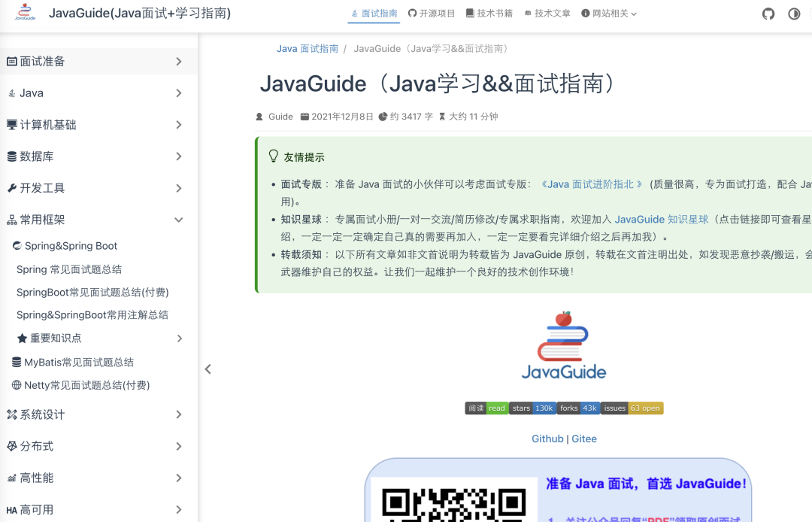The width and height of the screenshot is (812, 522).
Task: Toggle dark mode appearance icon
Action: [794, 14]
